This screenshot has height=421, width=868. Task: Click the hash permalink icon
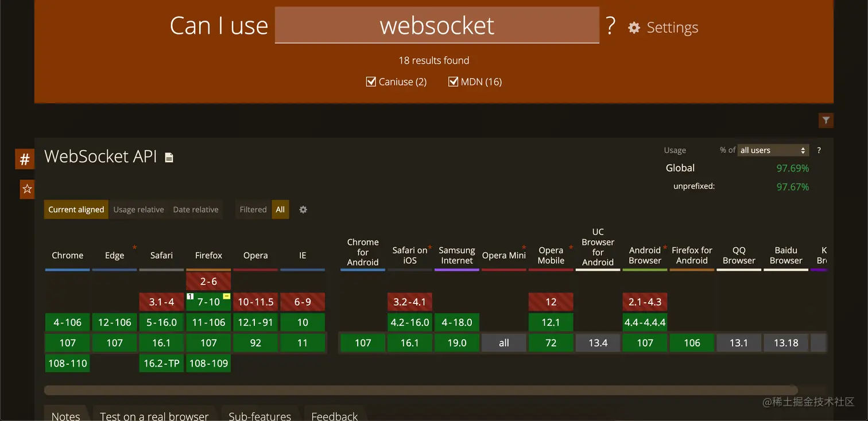click(25, 159)
